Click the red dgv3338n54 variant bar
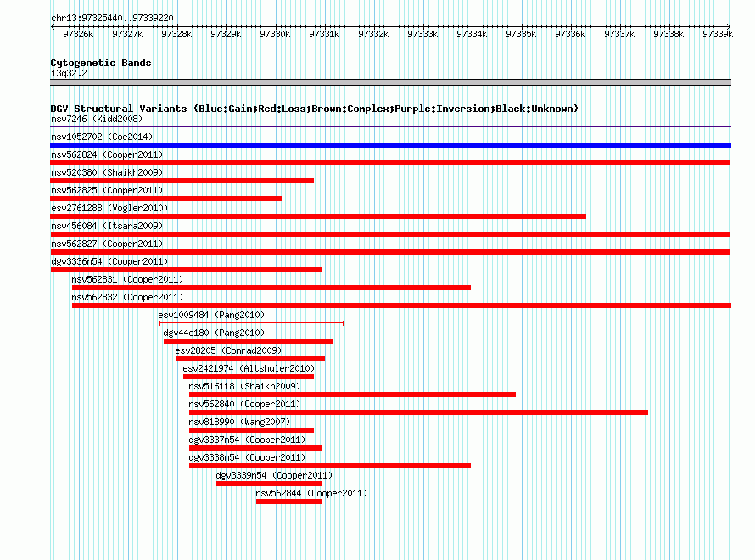Viewport: 755px width, 560px height. tap(330, 466)
